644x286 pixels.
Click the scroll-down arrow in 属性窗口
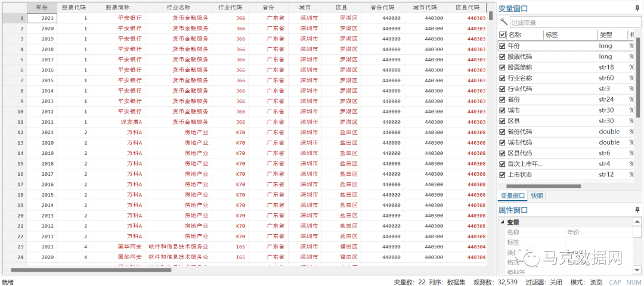tap(637, 269)
